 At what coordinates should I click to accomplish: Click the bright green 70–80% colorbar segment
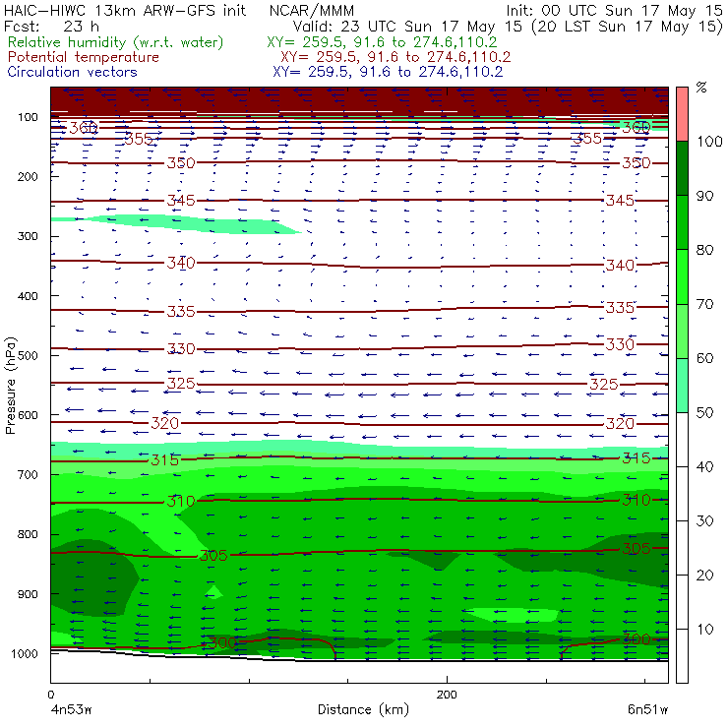682,276
